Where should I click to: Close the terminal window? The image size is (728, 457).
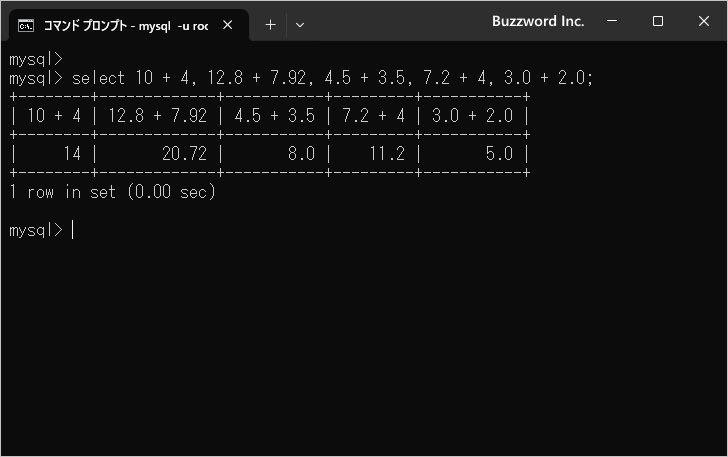(x=703, y=21)
